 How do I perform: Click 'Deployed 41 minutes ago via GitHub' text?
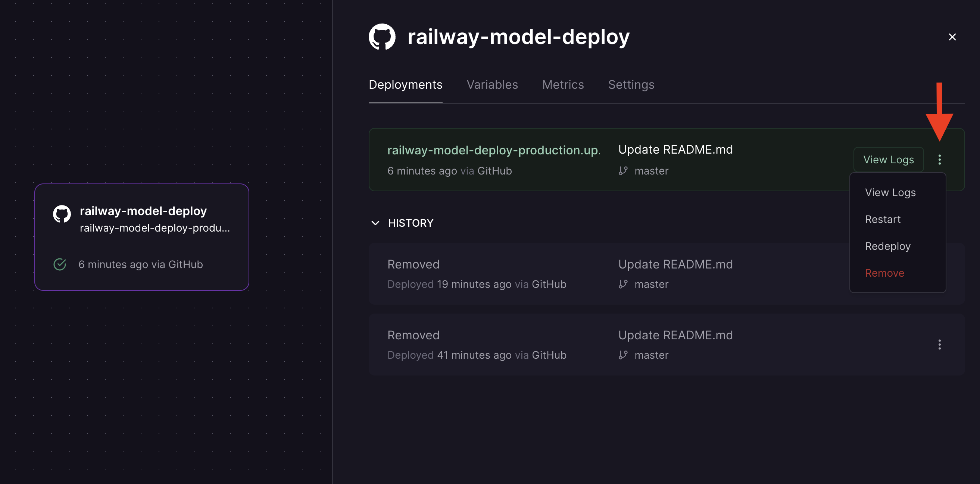click(x=477, y=355)
